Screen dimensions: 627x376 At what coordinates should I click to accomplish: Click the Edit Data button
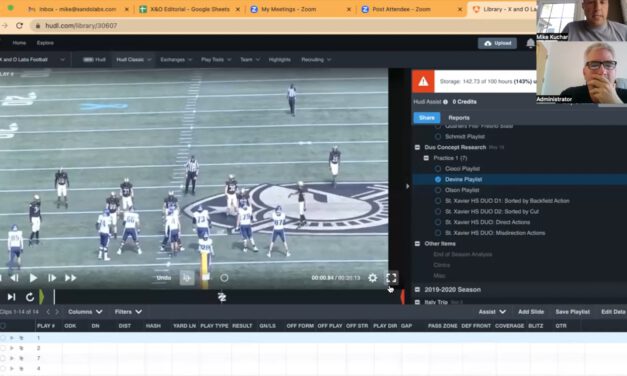point(613,312)
